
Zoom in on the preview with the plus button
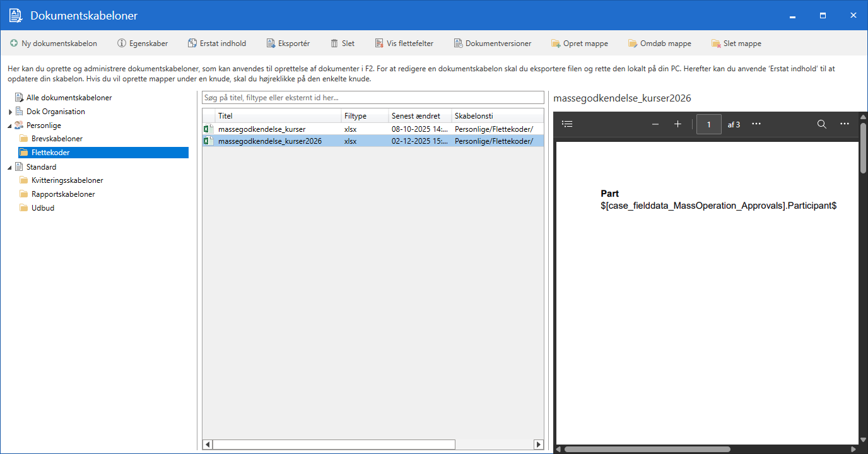coord(678,124)
